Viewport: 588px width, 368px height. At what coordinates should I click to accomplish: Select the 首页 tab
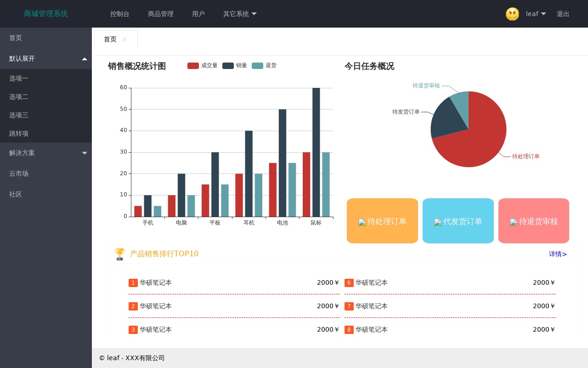pos(110,40)
